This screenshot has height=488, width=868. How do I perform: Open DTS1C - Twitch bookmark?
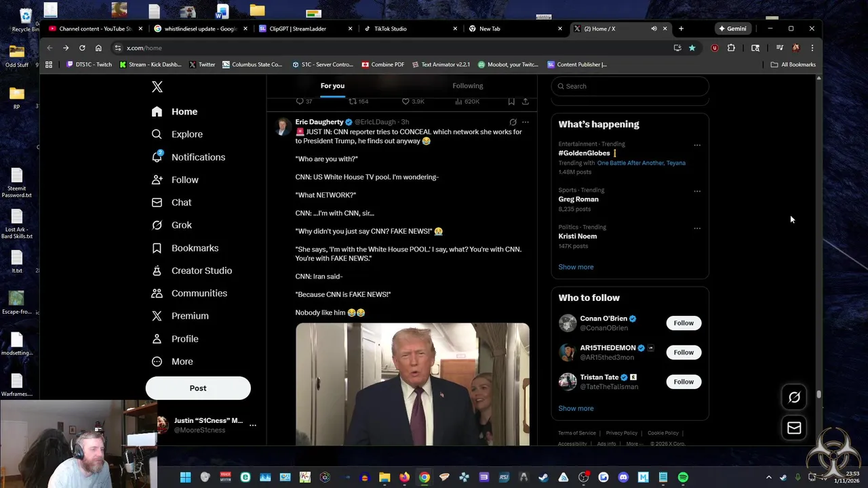(89, 64)
